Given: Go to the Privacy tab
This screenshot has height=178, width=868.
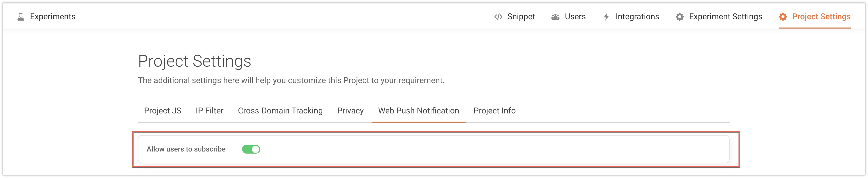Looking at the screenshot, I should (350, 110).
